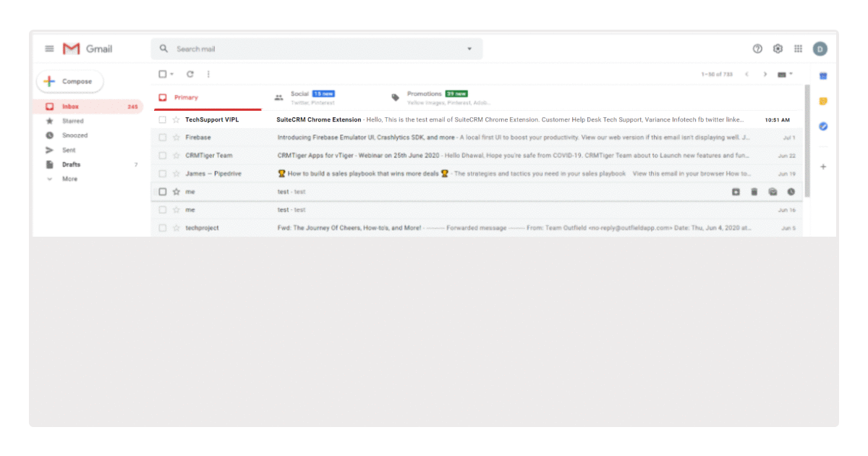The width and height of the screenshot is (868, 456).
Task: Open the Google apps grid icon
Action: (798, 48)
